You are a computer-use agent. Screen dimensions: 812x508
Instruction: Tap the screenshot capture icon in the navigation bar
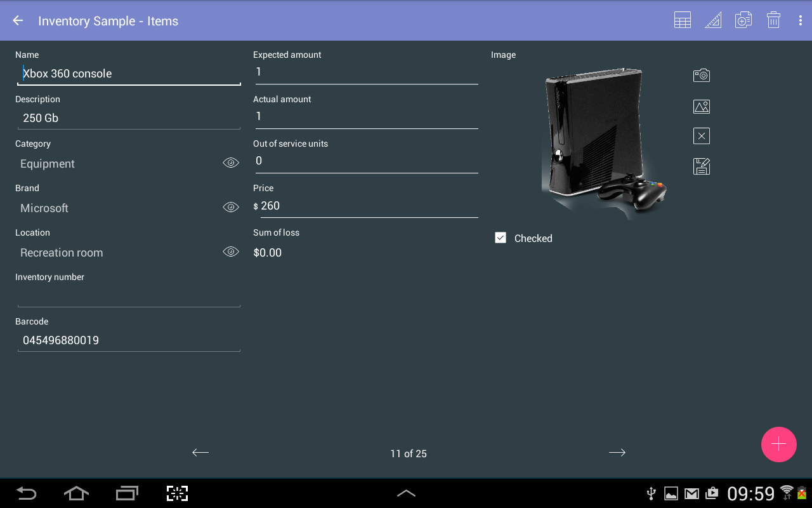click(x=178, y=493)
